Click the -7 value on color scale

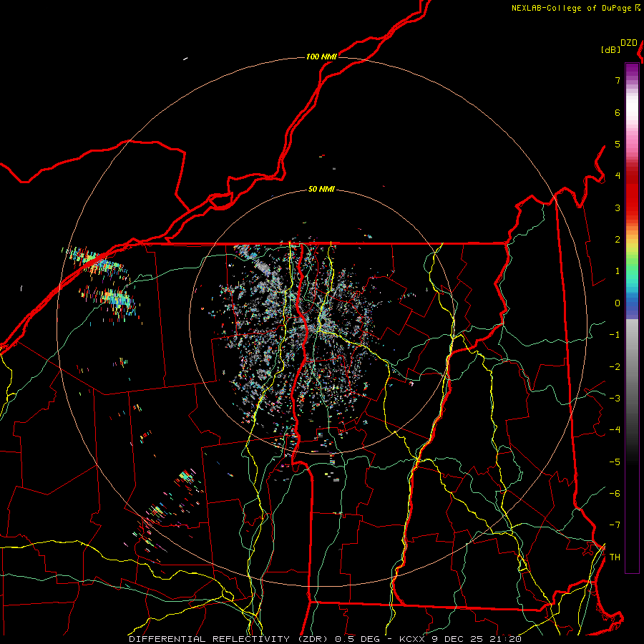615,525
